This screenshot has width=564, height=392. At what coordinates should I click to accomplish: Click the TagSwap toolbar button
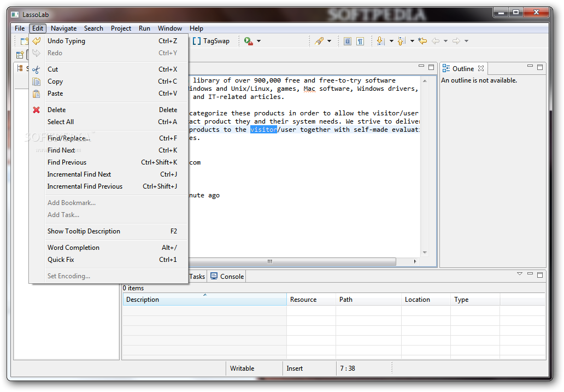[x=211, y=41]
